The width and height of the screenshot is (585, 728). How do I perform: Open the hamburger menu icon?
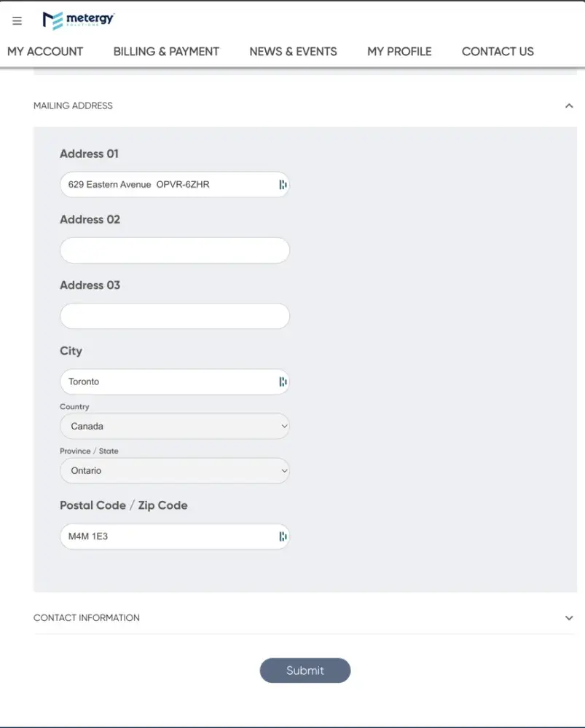(17, 21)
